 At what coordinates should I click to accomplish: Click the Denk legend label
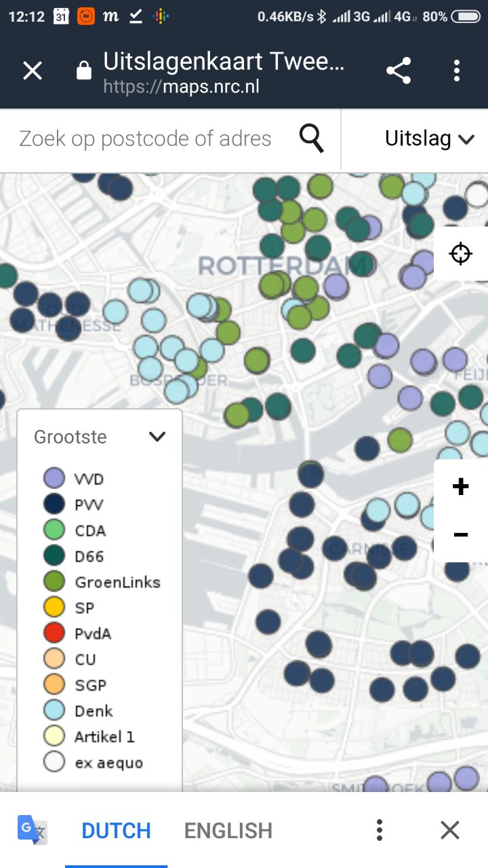[x=94, y=711]
